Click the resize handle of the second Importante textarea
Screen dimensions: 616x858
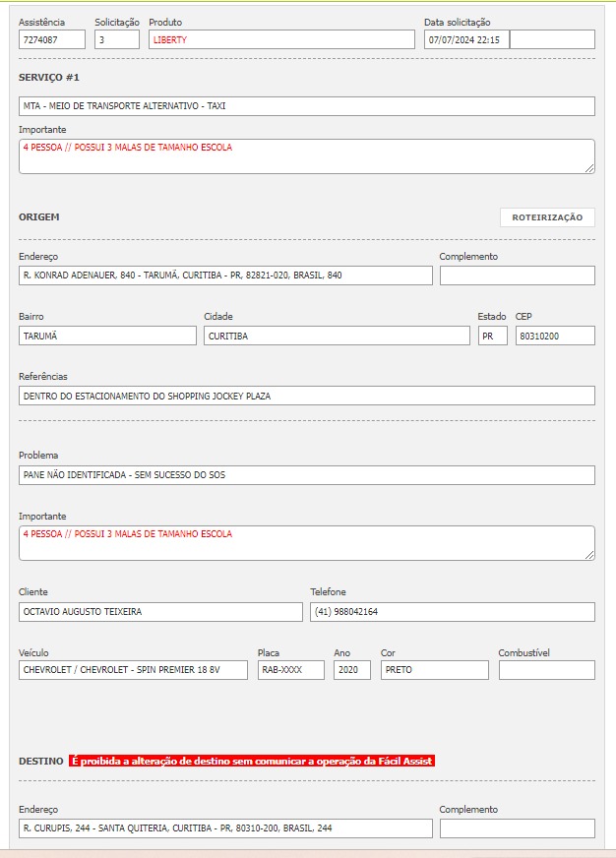590,556
